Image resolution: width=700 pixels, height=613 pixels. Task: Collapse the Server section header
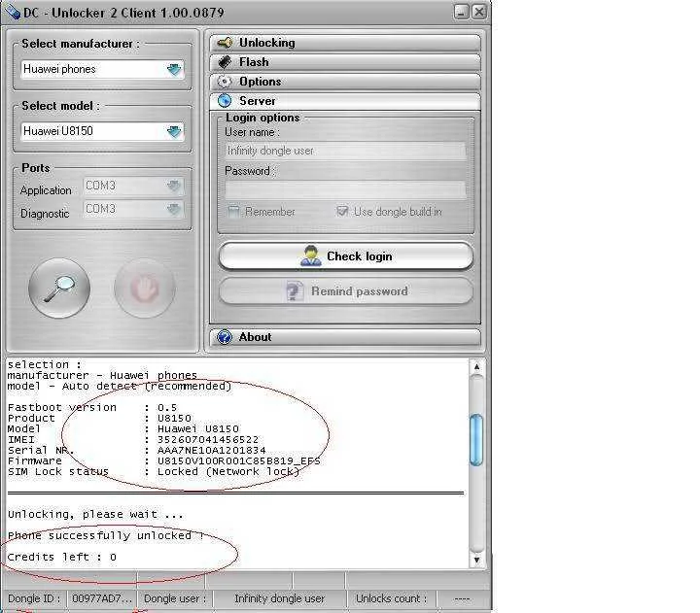coord(345,101)
